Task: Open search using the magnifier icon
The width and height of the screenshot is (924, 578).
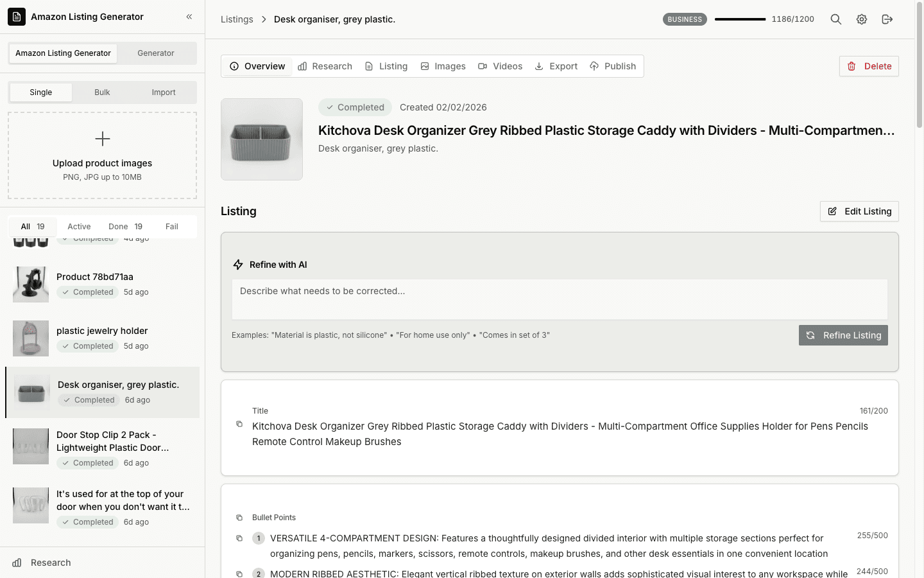Action: point(835,19)
